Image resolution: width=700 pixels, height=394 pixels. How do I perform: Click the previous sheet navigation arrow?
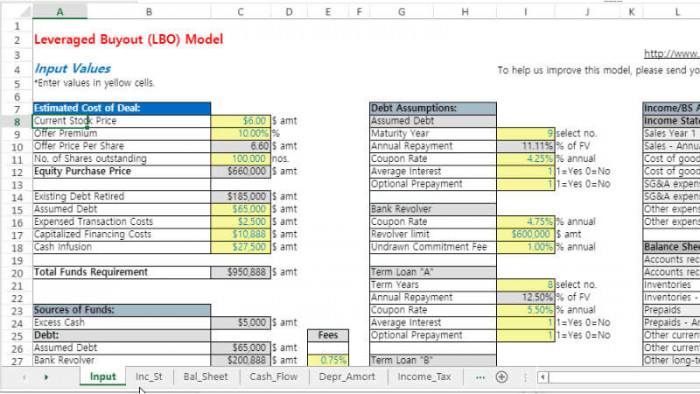pos(24,377)
